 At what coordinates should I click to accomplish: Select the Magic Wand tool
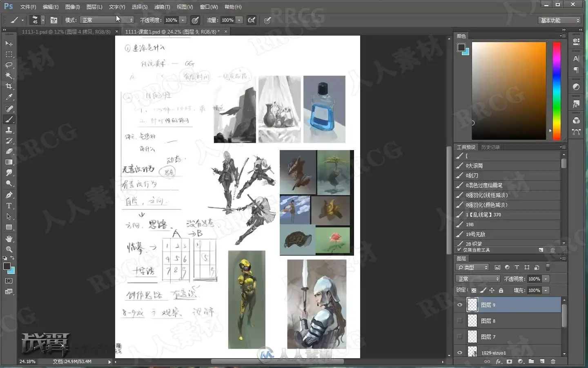[x=9, y=76]
